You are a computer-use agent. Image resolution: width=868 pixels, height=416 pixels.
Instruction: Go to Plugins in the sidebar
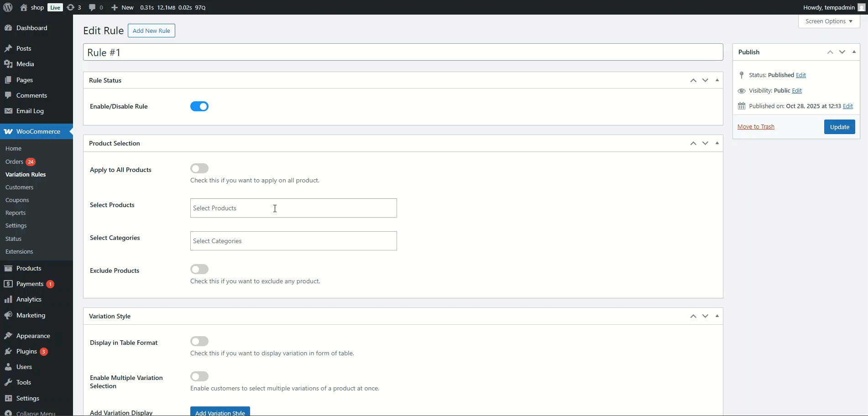(x=26, y=351)
